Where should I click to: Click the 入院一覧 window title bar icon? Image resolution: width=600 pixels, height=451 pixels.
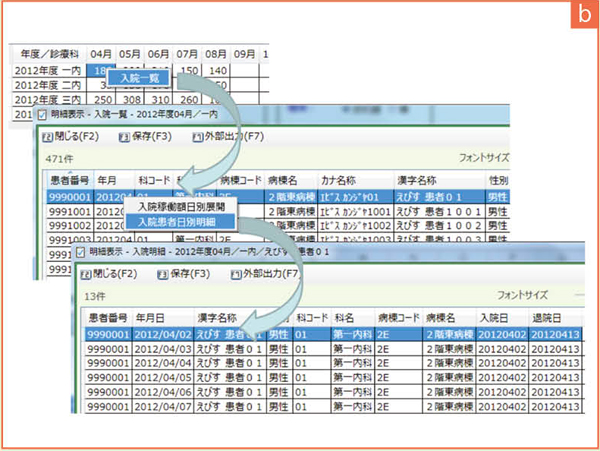(x=41, y=115)
